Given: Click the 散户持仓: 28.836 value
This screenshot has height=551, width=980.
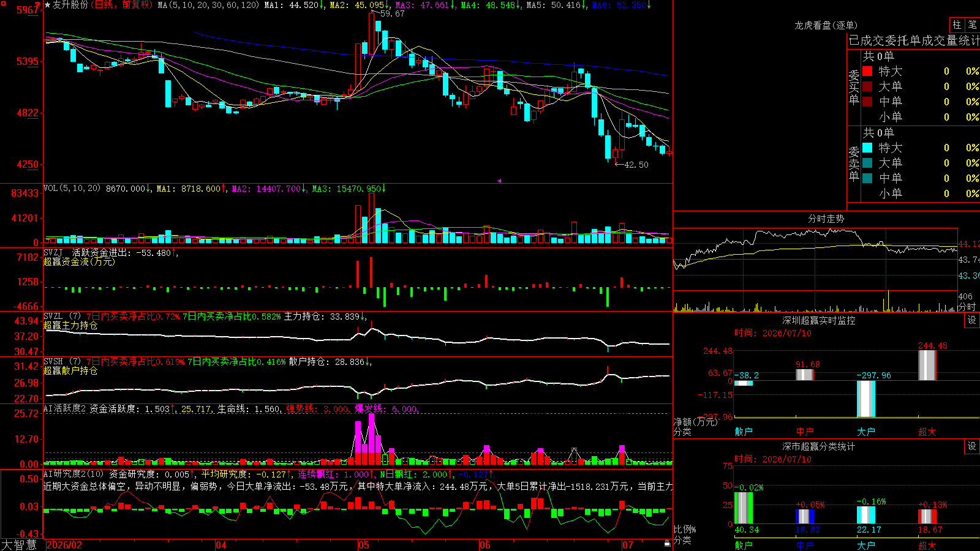Looking at the screenshot, I should click(x=330, y=362).
